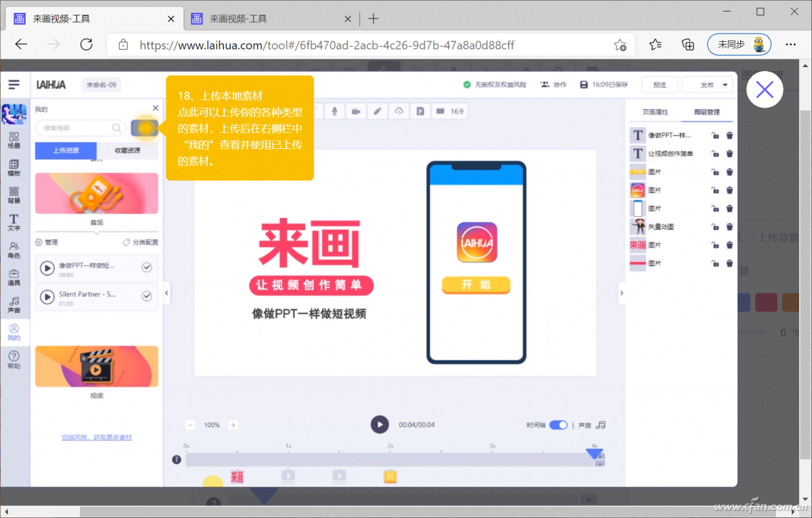Image resolution: width=812 pixels, height=518 pixels.
Task: Click the 切换风格，获取更多素材 link
Action: point(97,437)
